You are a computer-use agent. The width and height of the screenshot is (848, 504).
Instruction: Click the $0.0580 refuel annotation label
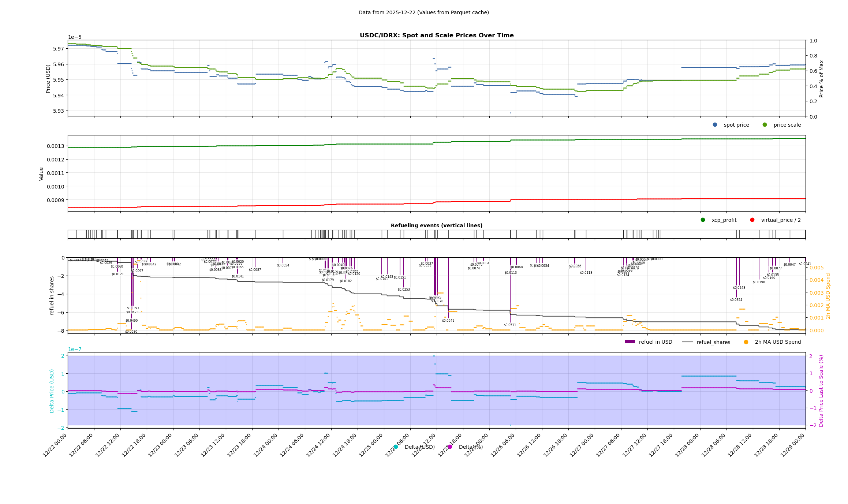(131, 332)
